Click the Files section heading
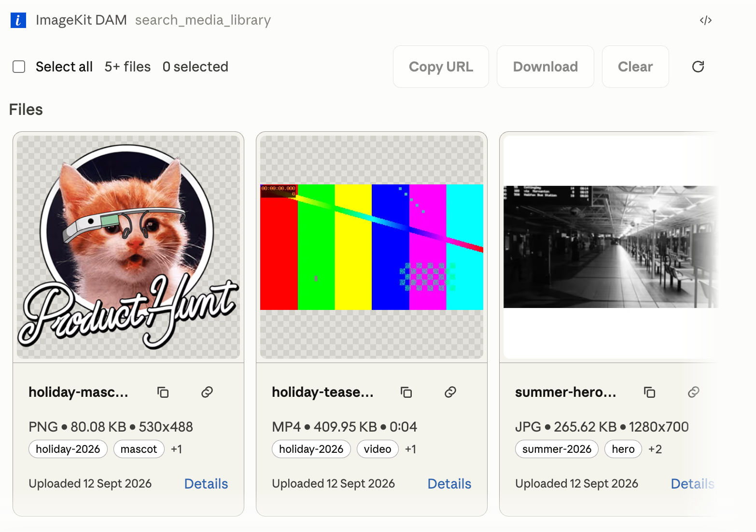756x532 pixels. point(26,110)
